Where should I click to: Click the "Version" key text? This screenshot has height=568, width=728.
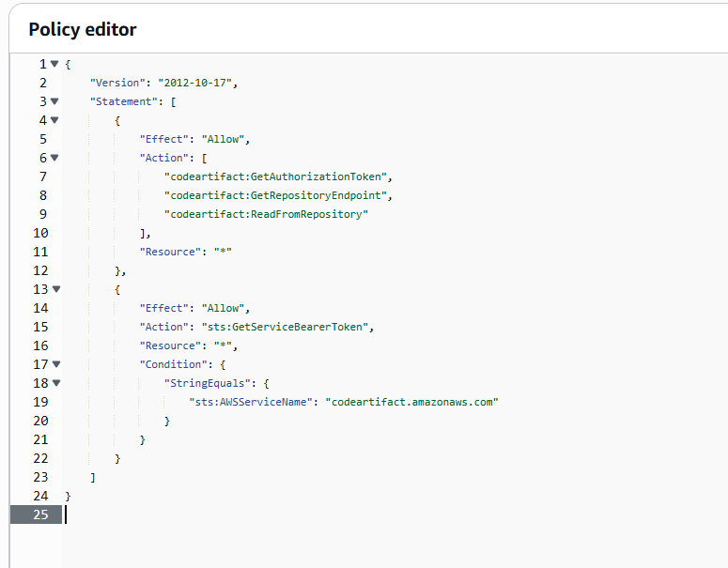click(x=117, y=83)
